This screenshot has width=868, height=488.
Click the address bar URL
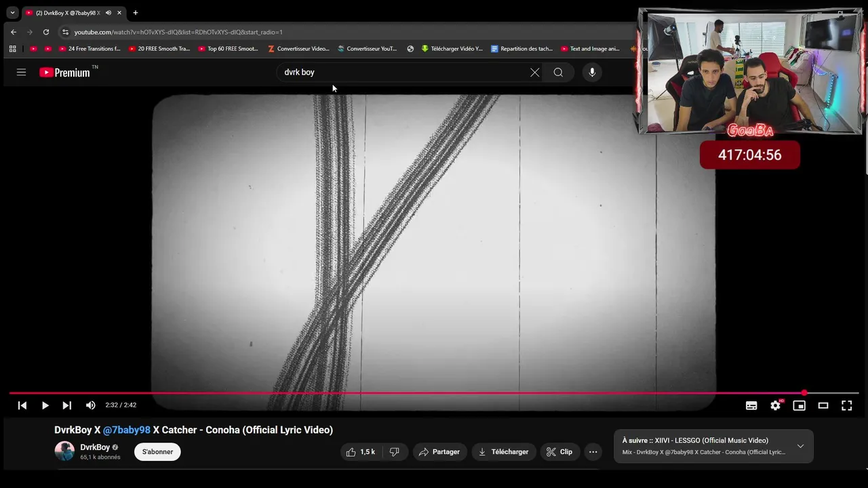(178, 32)
